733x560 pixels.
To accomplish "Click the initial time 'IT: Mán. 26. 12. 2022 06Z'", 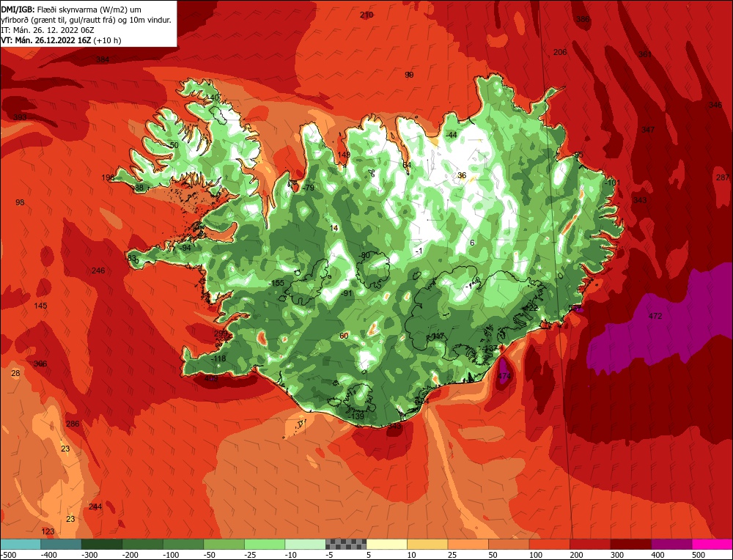I will pyautogui.click(x=48, y=30).
